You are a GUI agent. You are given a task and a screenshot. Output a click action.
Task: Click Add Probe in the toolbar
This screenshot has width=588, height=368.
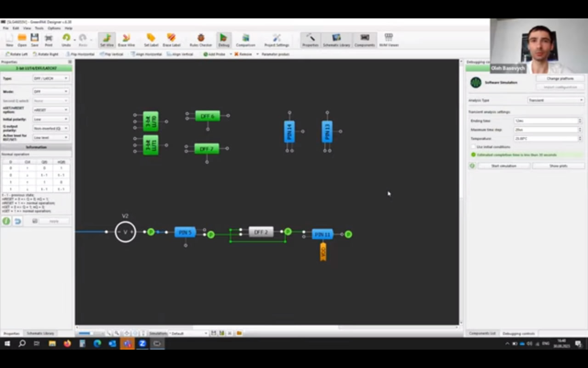(215, 54)
